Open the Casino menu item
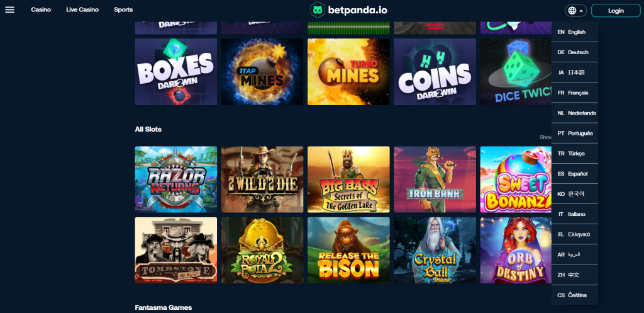644x313 pixels. pyautogui.click(x=41, y=10)
